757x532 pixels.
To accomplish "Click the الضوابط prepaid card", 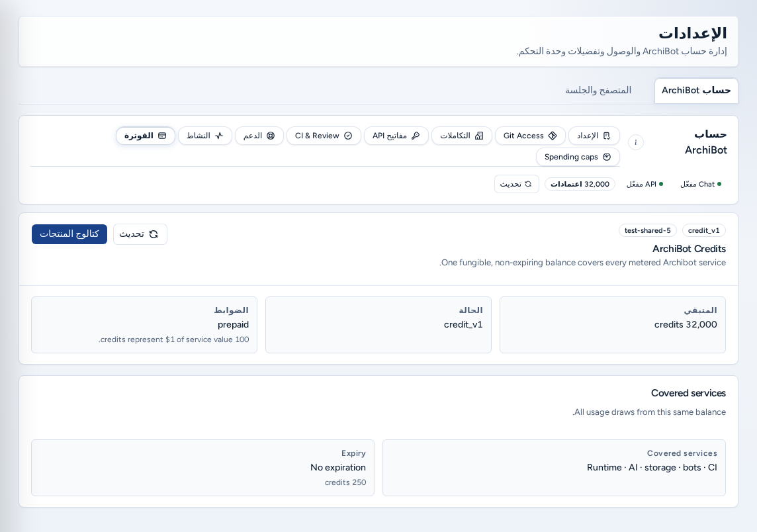I will [x=144, y=325].
